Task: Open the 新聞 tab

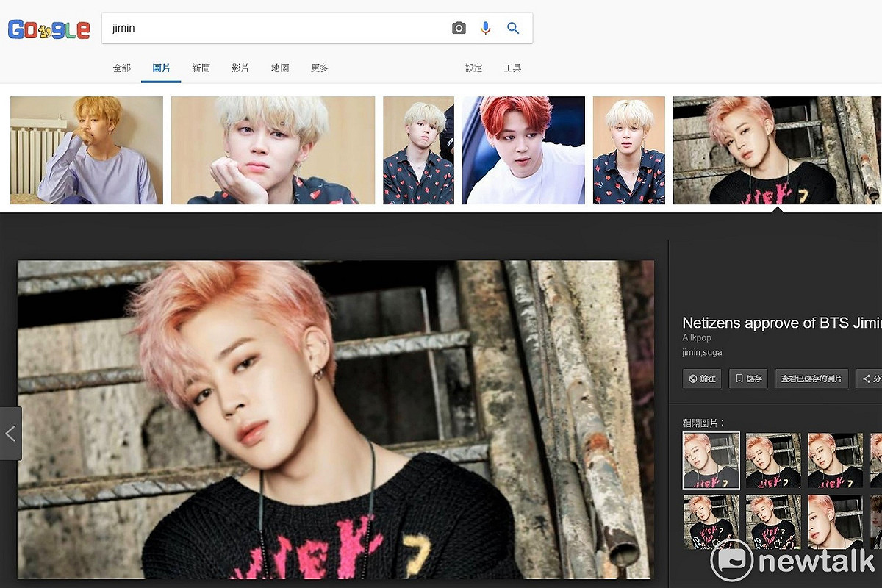Action: click(201, 68)
